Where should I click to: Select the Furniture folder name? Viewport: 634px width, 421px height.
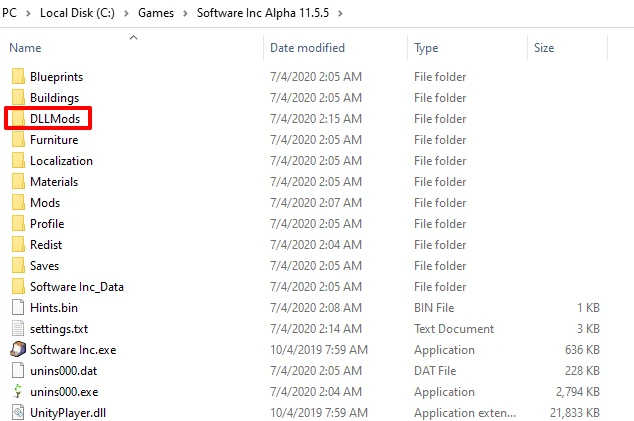tap(54, 140)
